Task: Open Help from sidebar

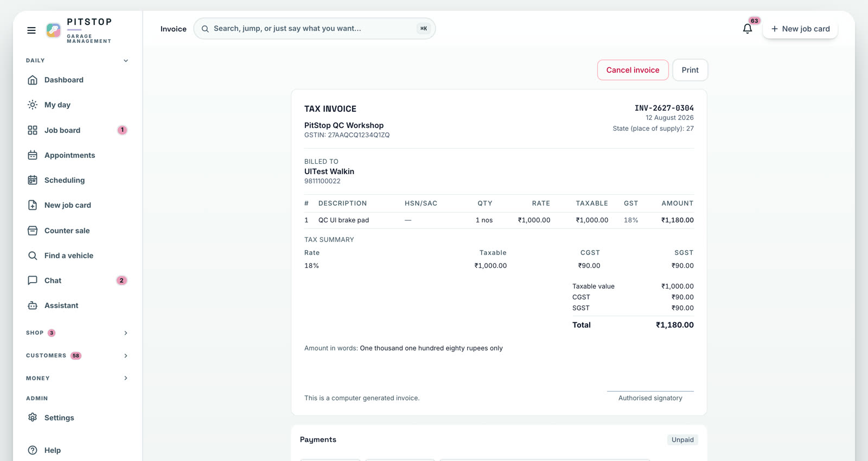Action: pos(77,450)
